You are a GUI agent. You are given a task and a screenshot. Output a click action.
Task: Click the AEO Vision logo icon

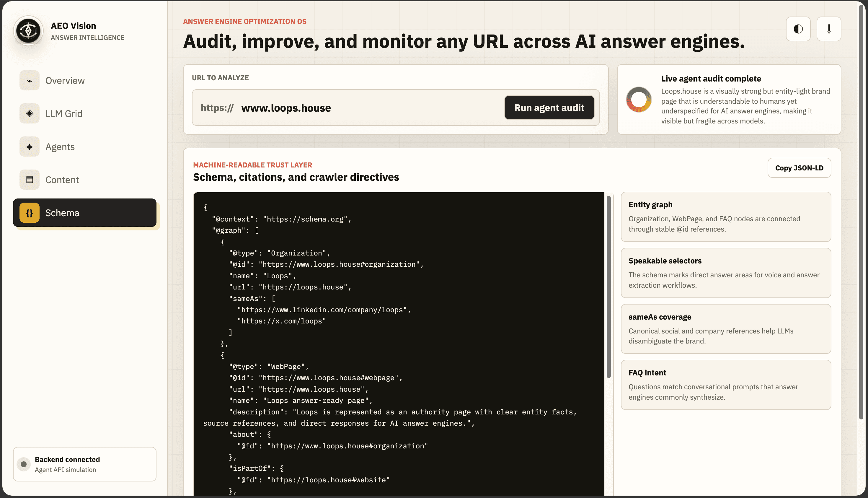pyautogui.click(x=28, y=31)
